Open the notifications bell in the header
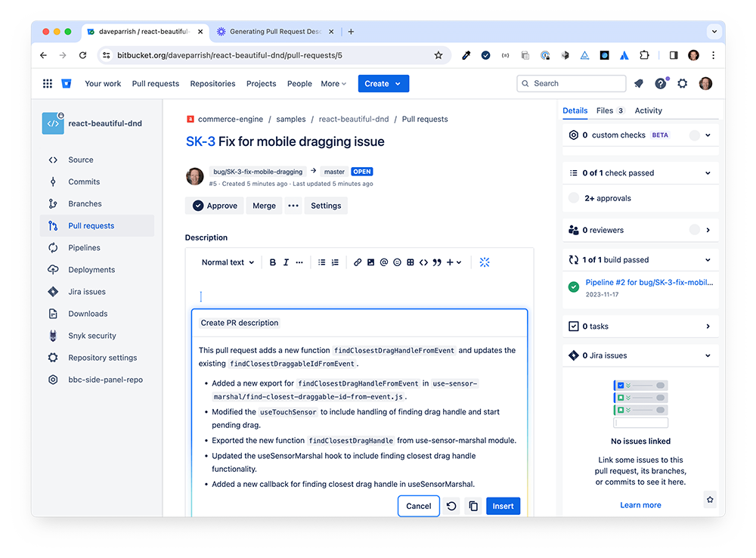756x558 pixels. (639, 84)
